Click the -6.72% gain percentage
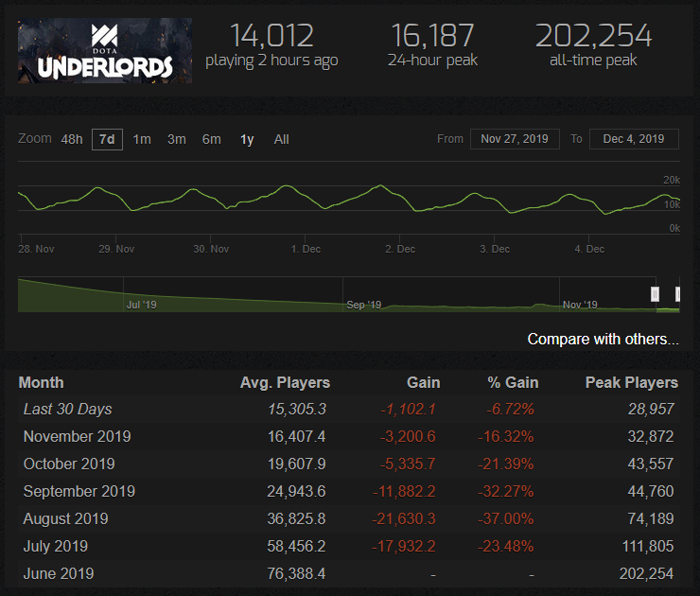 (x=510, y=409)
